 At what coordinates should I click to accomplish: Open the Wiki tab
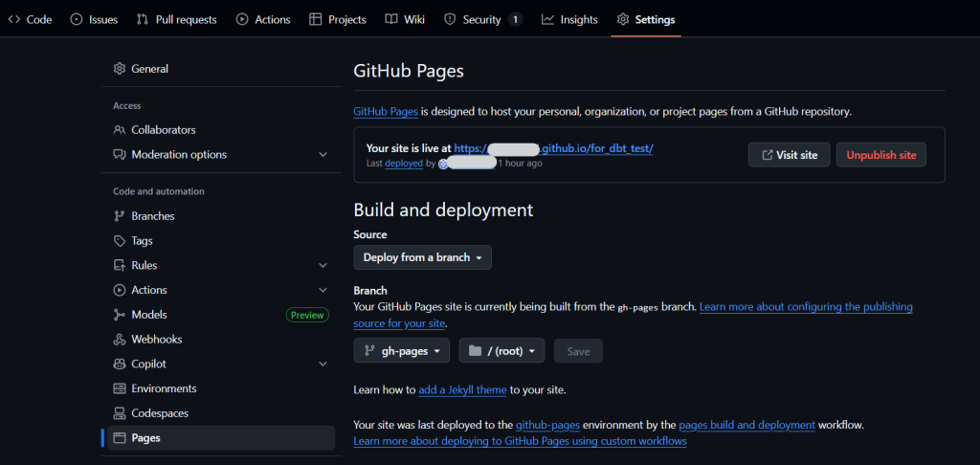pyautogui.click(x=405, y=19)
